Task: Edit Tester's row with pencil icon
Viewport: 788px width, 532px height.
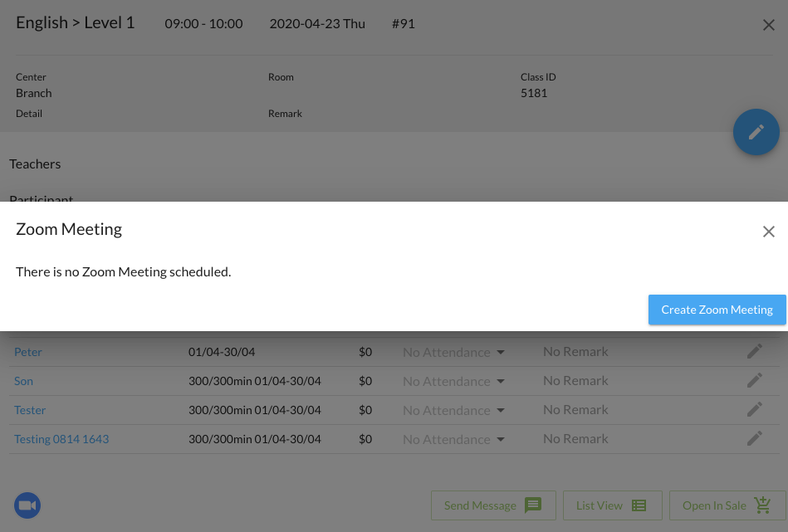Action: [x=754, y=410]
